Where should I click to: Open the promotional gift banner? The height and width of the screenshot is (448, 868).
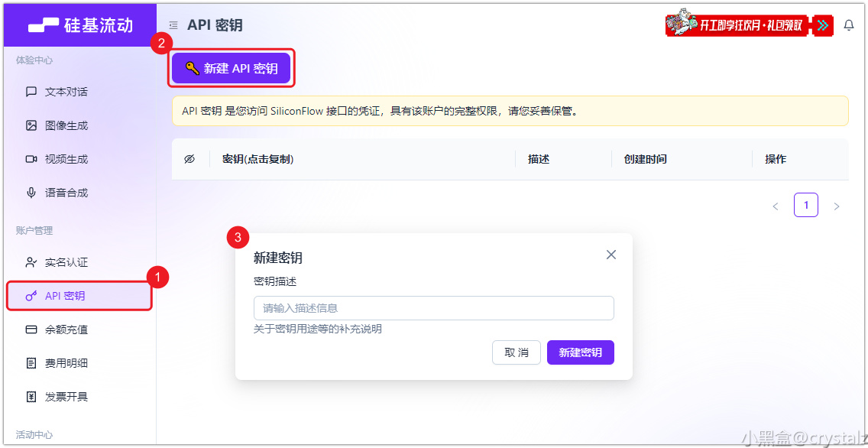coord(749,25)
